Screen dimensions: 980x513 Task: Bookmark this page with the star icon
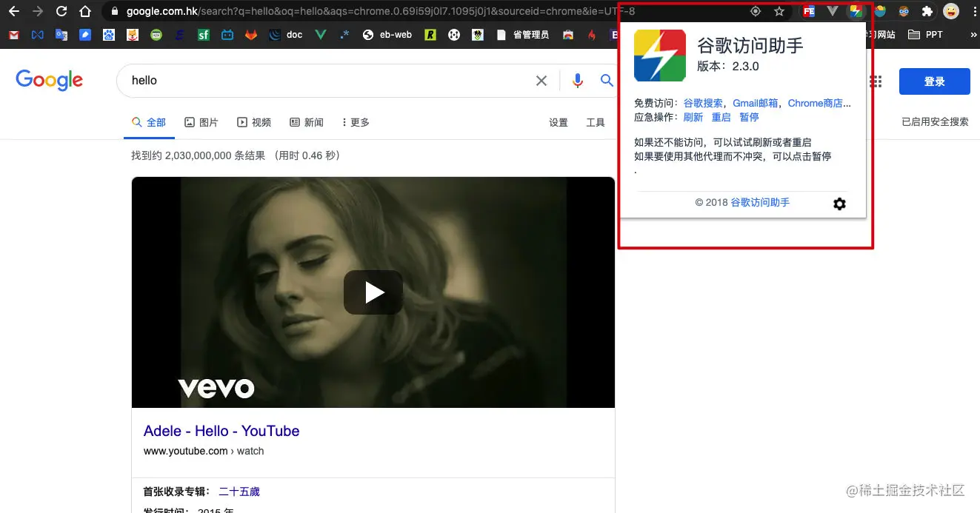(779, 11)
